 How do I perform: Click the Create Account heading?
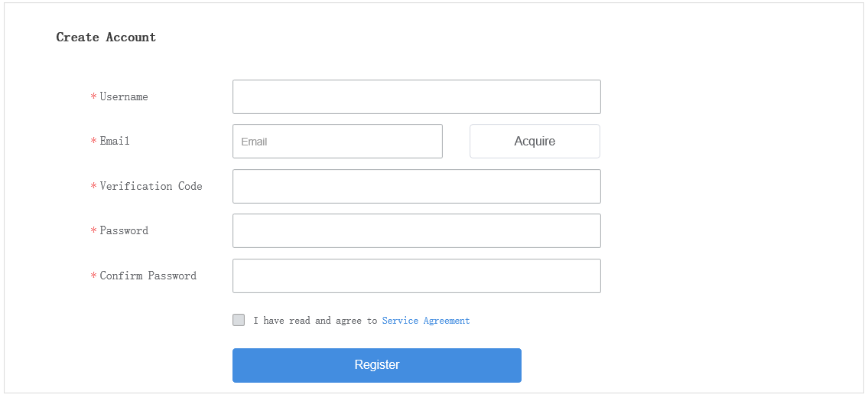coord(106,38)
